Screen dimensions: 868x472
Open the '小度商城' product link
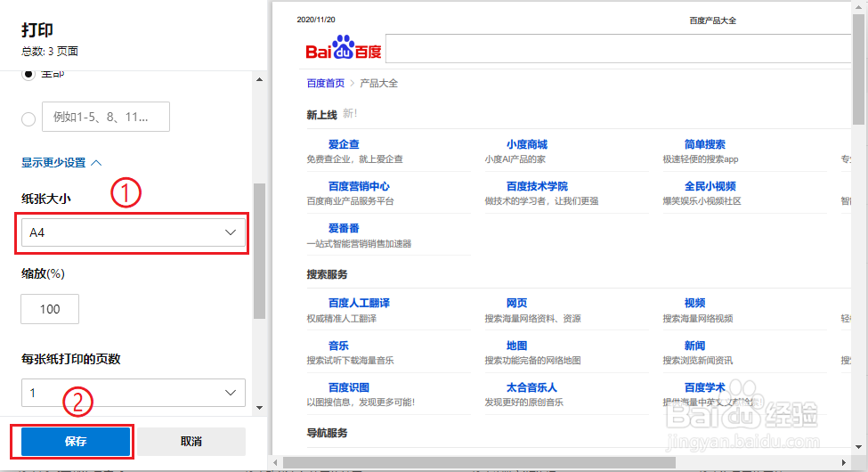526,144
